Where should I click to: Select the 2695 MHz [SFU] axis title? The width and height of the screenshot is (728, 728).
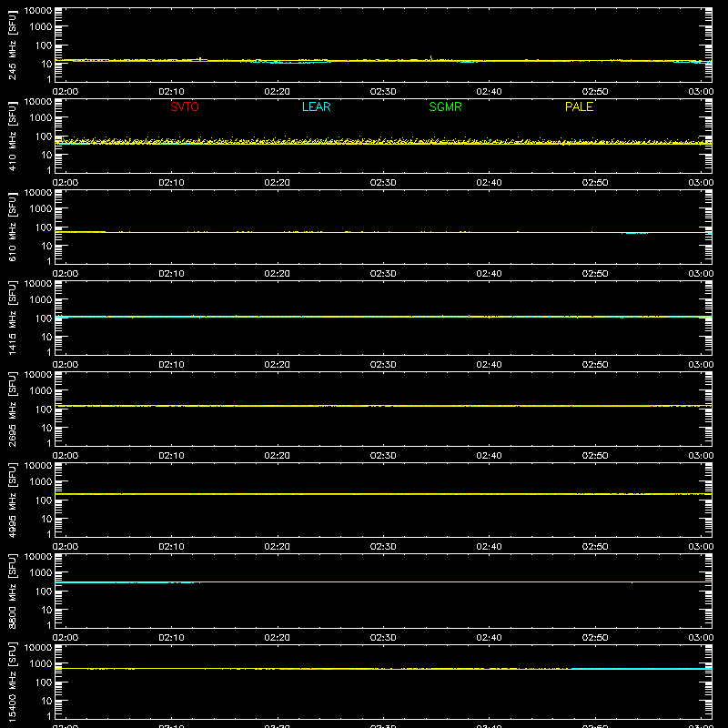[x=12, y=409]
